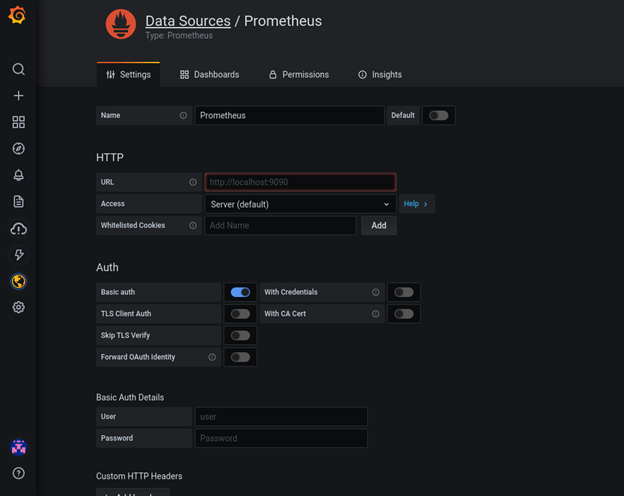Image resolution: width=624 pixels, height=496 pixels.
Task: Disable the Basic auth toggle
Action: point(240,292)
